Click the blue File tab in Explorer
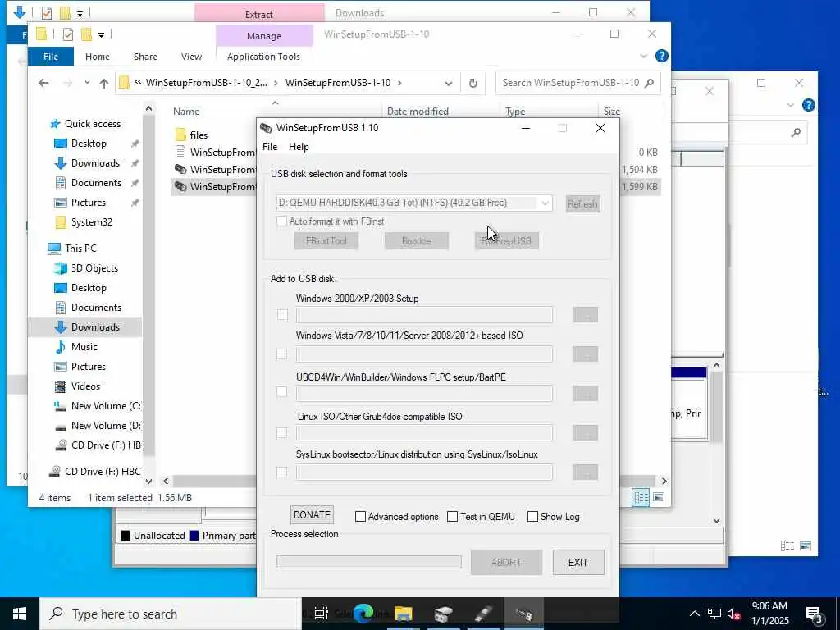The height and width of the screenshot is (630, 840). [51, 57]
